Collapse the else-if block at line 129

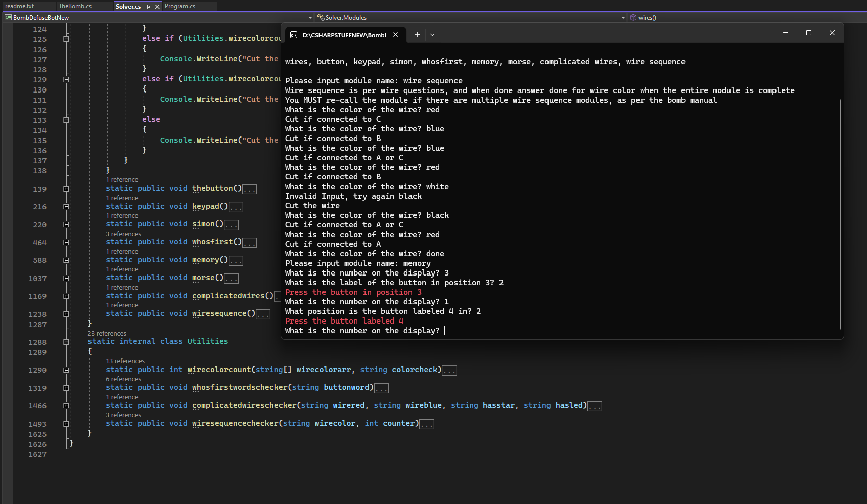(66, 79)
